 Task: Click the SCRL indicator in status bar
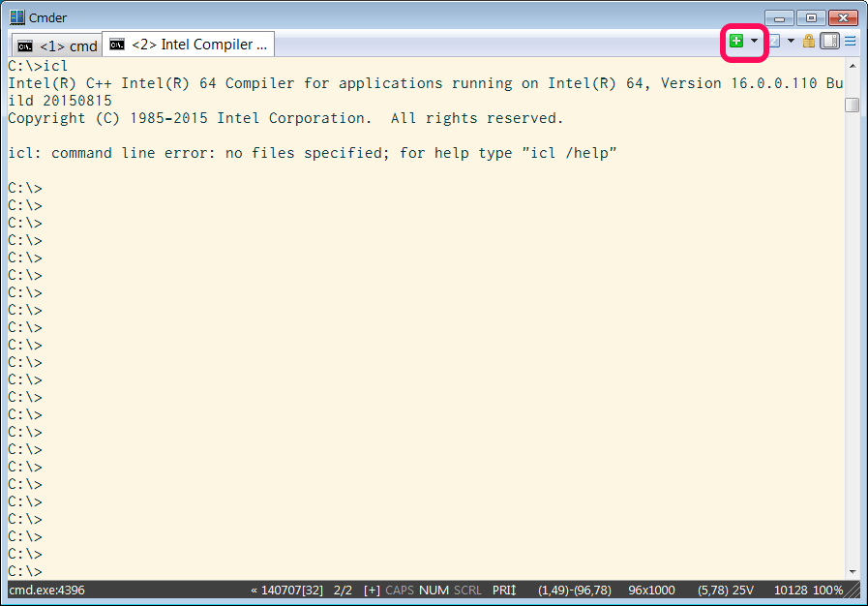tap(467, 591)
